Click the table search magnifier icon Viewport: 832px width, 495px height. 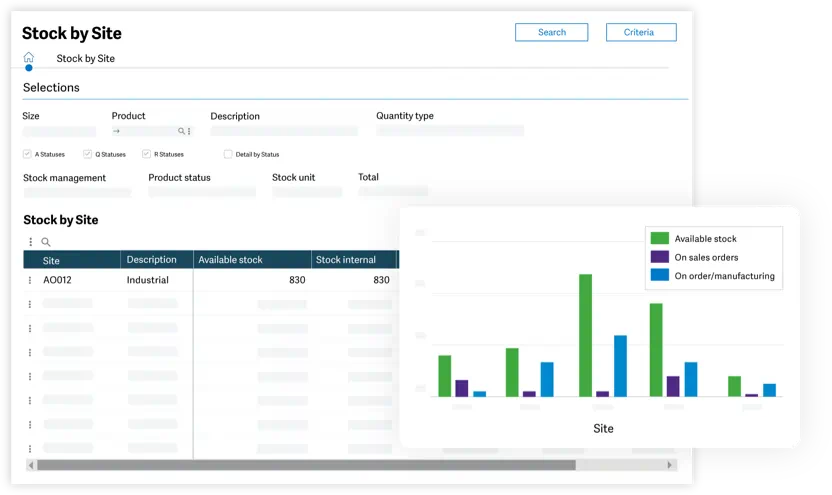tap(46, 242)
